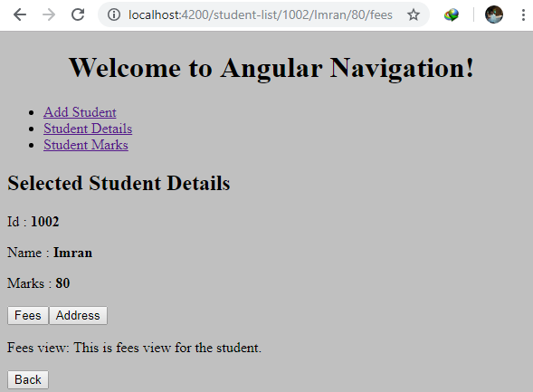Viewport: 533px width, 392px height.
Task: Click the Back button
Action: point(28,379)
